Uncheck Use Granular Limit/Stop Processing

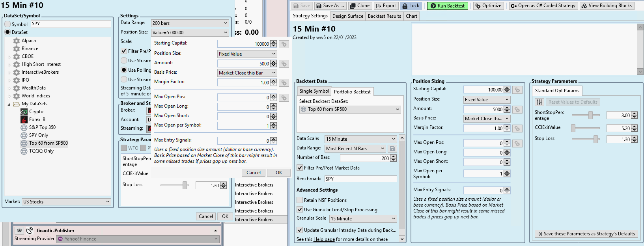pos(300,210)
